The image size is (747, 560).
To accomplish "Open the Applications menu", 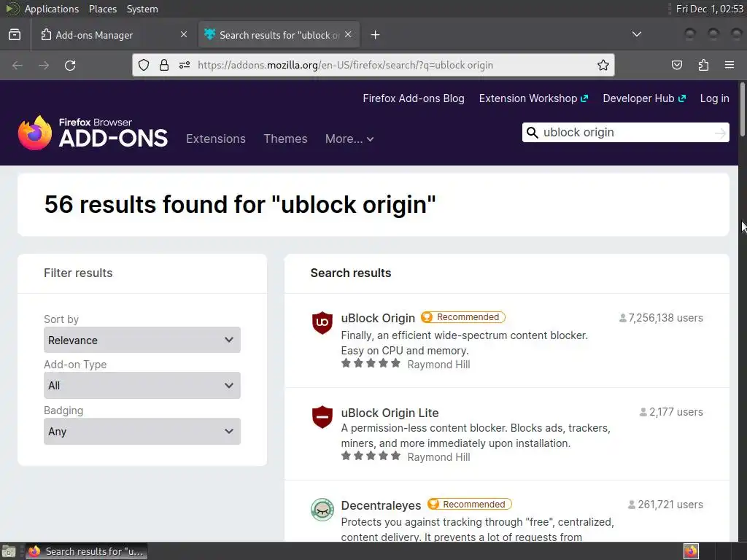I will point(52,9).
